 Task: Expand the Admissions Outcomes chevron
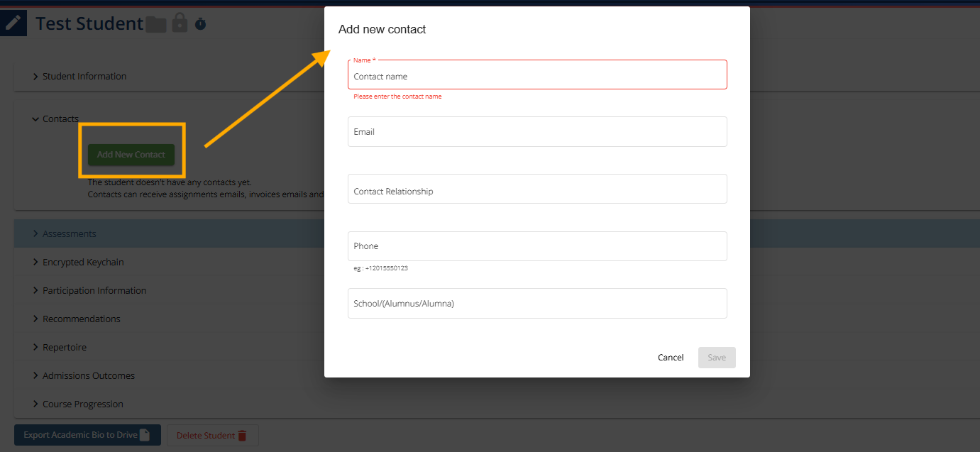(x=35, y=376)
